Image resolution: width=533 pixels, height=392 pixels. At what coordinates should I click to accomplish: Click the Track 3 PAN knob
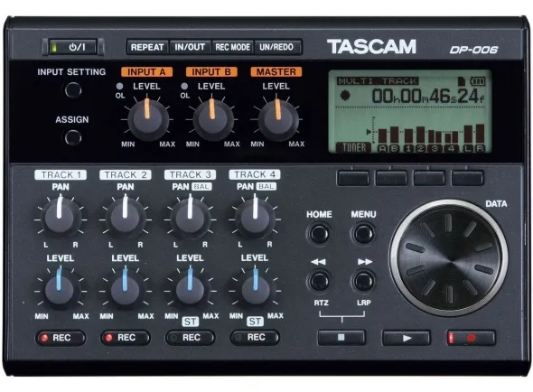click(x=190, y=218)
